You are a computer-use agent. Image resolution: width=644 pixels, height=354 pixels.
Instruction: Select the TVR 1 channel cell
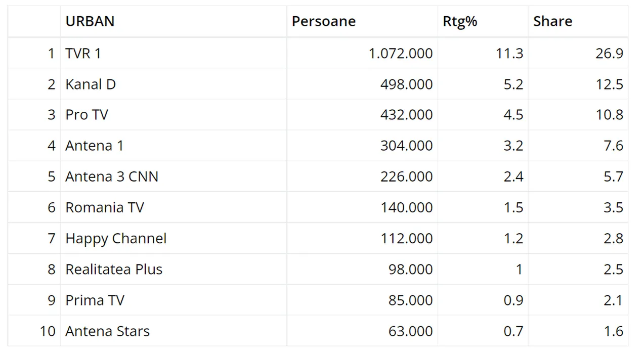83,53
